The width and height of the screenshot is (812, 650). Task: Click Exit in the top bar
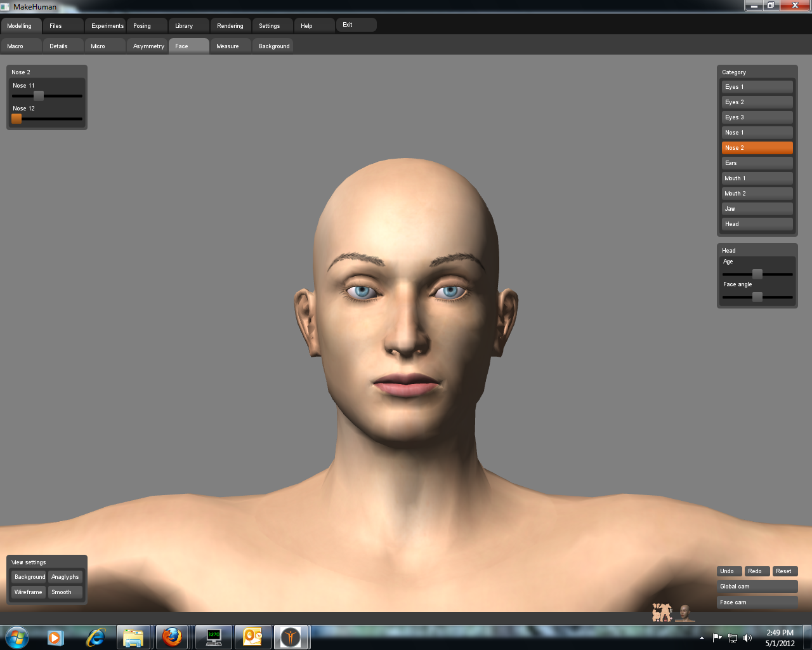click(357, 25)
